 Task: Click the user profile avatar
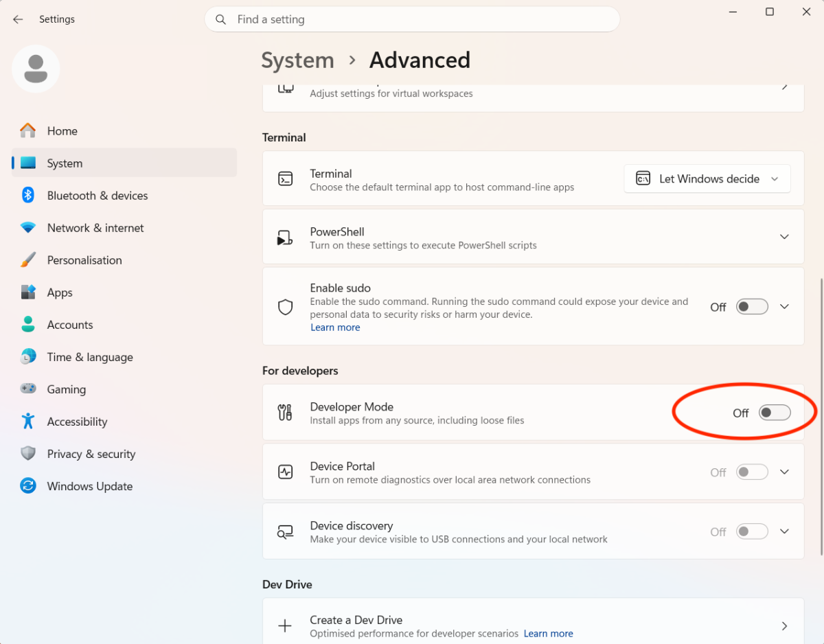(x=36, y=69)
